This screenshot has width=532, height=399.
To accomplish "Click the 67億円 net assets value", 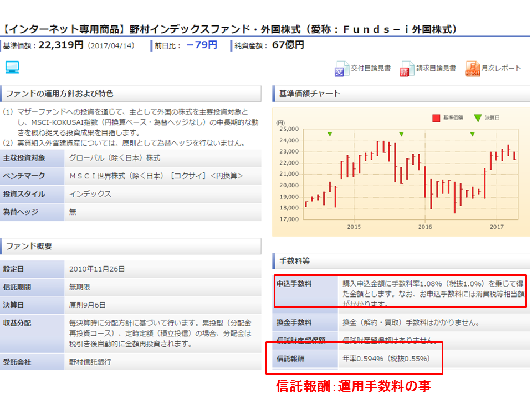I will pyautogui.click(x=288, y=45).
